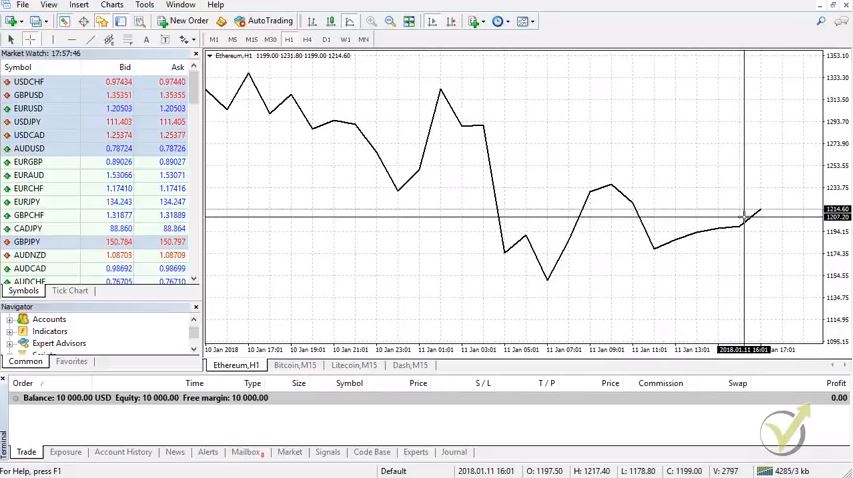Open a new chart via toolbar icon
This screenshot has width=853, height=478.
[10, 21]
